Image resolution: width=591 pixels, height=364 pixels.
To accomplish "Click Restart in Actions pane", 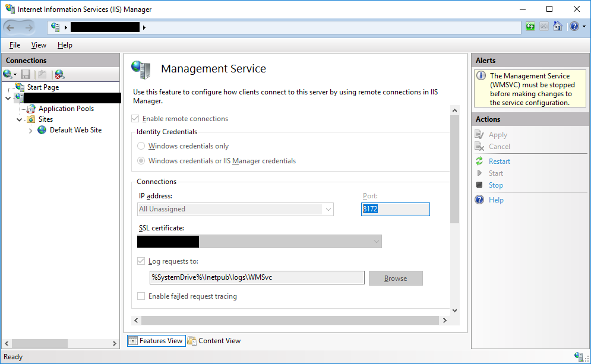I will (x=500, y=162).
